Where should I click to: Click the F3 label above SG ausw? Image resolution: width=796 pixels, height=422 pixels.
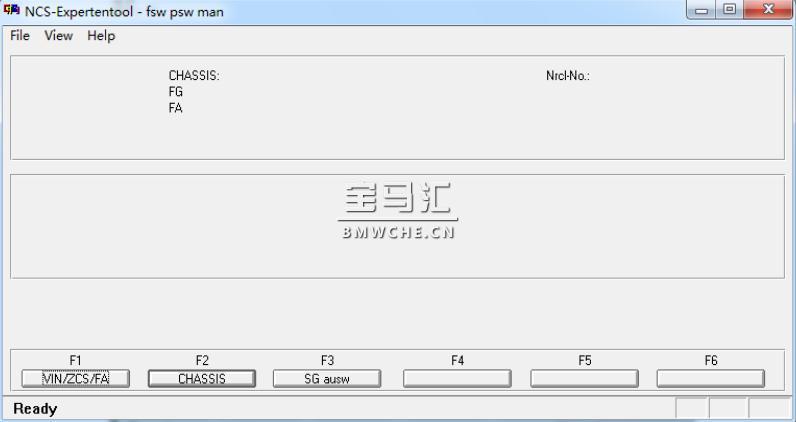[x=327, y=361]
